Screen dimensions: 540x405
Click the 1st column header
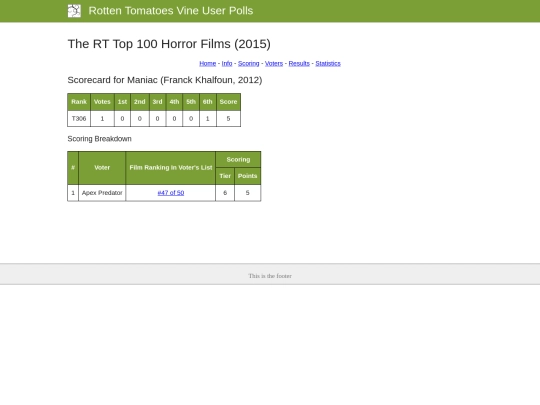[122, 102]
